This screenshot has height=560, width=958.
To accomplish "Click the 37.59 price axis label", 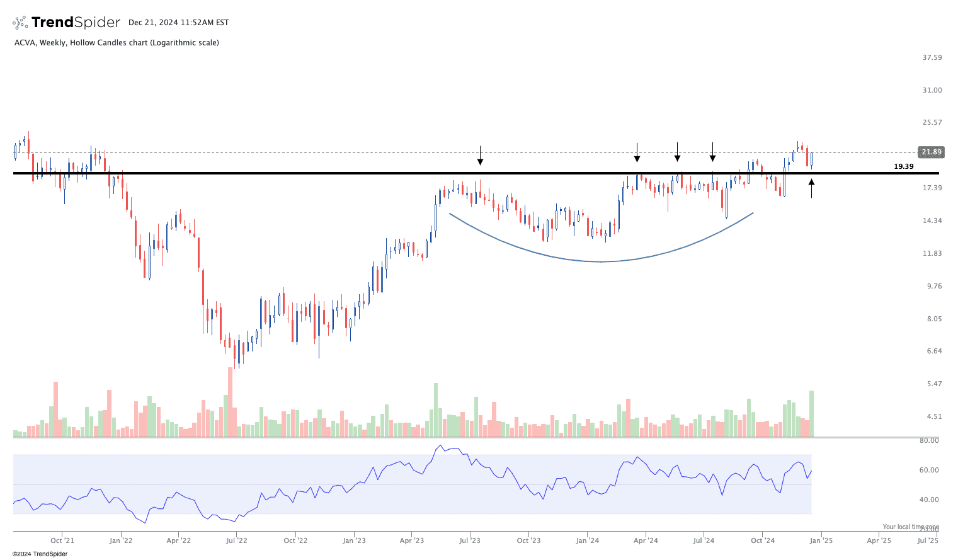I will (x=932, y=57).
